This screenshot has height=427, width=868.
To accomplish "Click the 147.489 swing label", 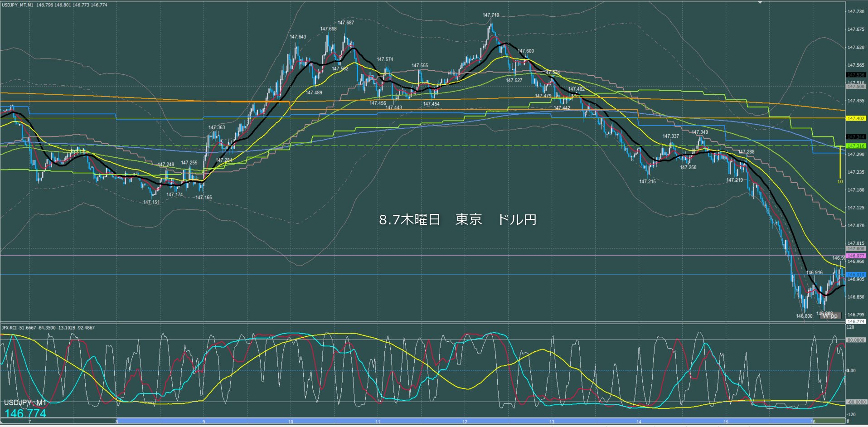I will coord(314,93).
